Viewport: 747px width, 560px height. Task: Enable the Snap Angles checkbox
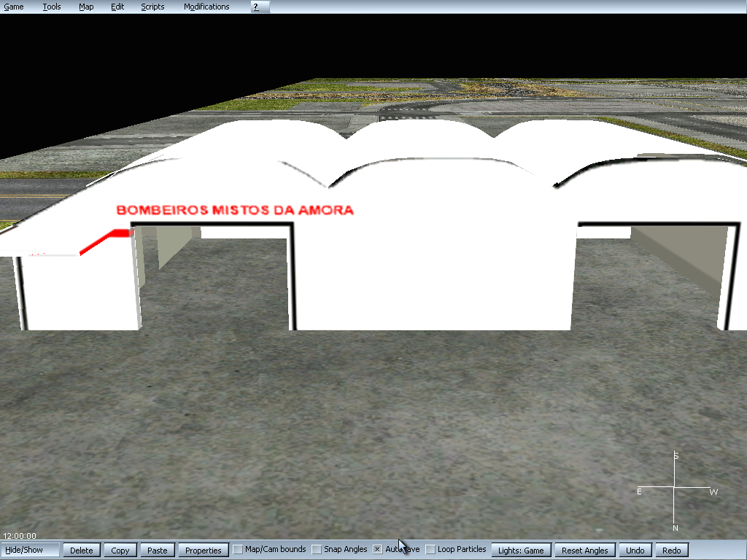(317, 550)
